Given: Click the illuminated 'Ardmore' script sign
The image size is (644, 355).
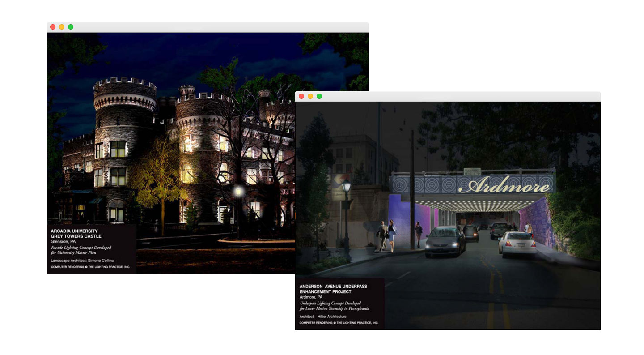Looking at the screenshot, I should [x=504, y=185].
